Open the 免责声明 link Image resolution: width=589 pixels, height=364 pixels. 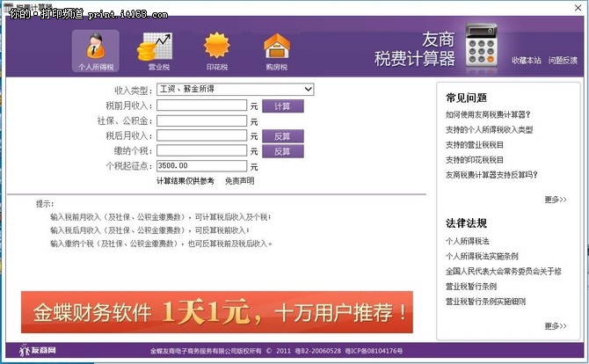[x=240, y=181]
